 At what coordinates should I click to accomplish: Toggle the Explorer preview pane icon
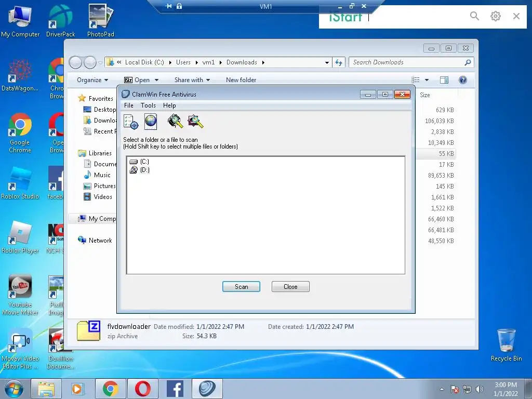pos(444,80)
